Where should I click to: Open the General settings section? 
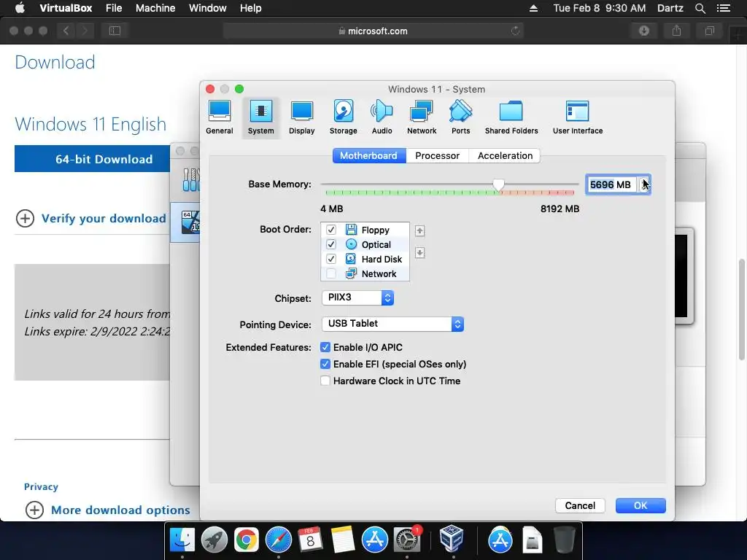[219, 117]
